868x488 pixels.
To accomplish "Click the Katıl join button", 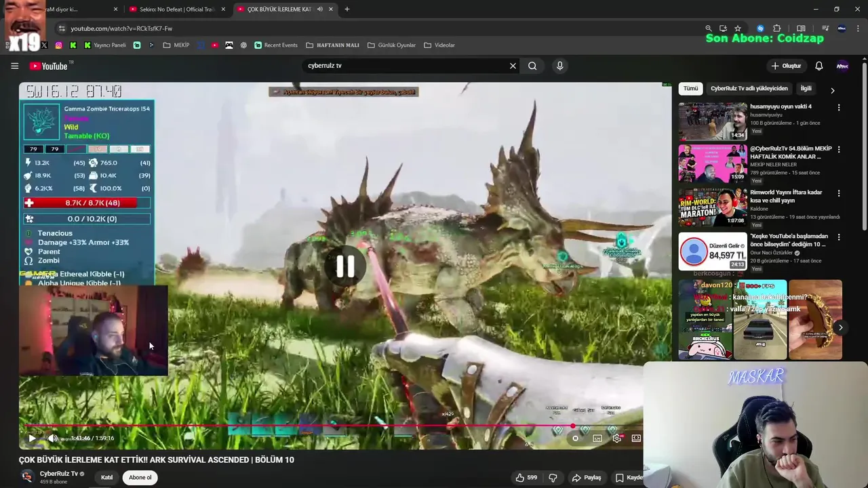I will tap(106, 477).
